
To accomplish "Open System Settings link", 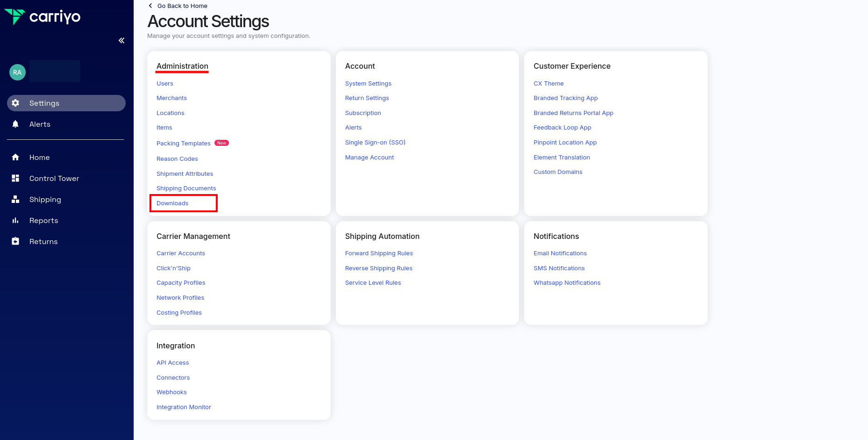I will tap(368, 83).
